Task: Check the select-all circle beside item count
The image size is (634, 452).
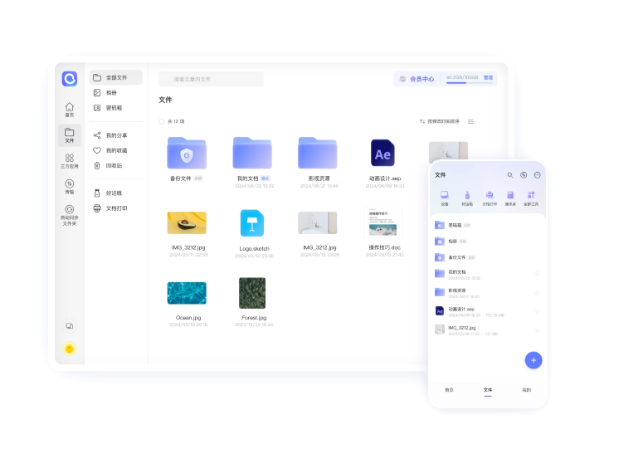Action: coord(162,121)
